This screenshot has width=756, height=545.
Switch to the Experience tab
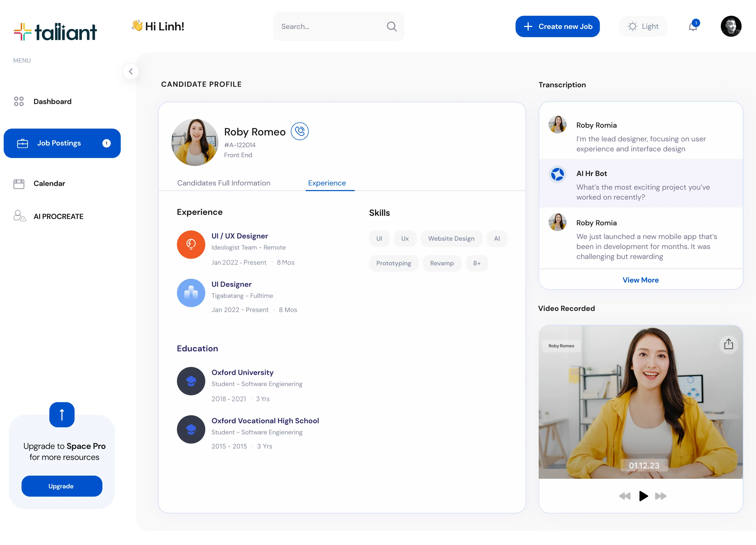coord(326,182)
